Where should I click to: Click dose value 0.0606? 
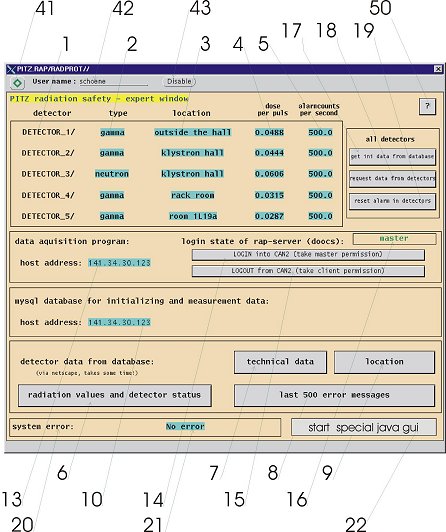(269, 174)
